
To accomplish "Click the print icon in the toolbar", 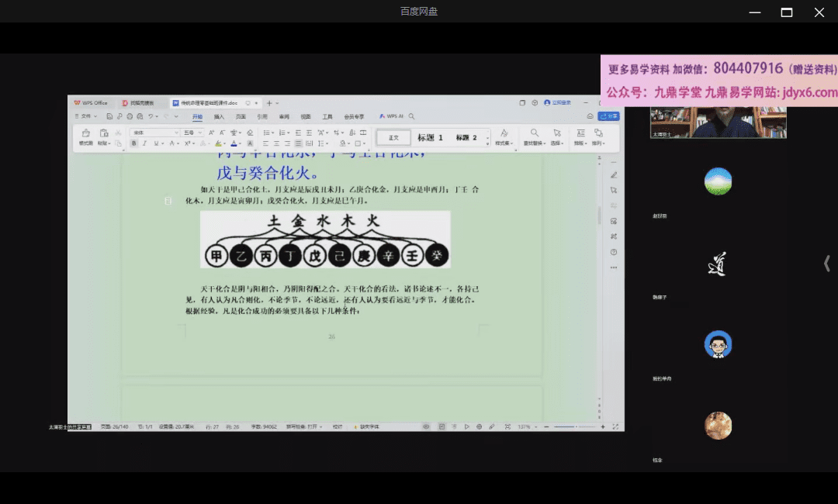I will coord(128,116).
